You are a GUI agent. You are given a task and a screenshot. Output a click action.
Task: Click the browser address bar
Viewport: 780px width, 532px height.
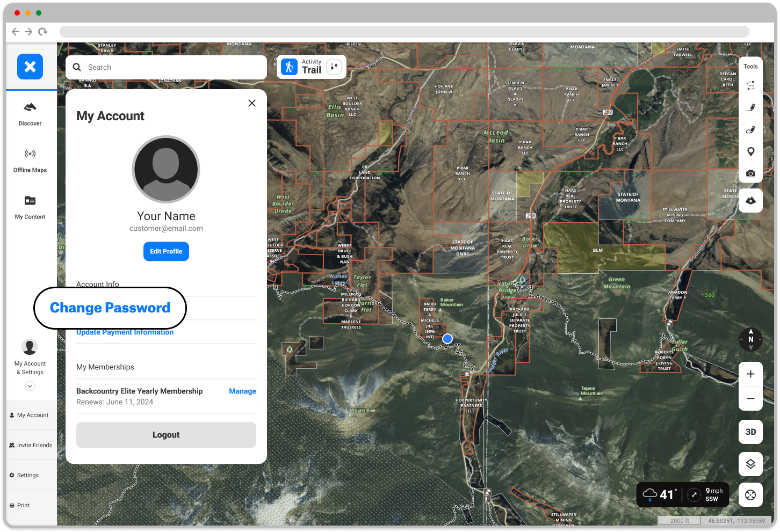point(404,32)
